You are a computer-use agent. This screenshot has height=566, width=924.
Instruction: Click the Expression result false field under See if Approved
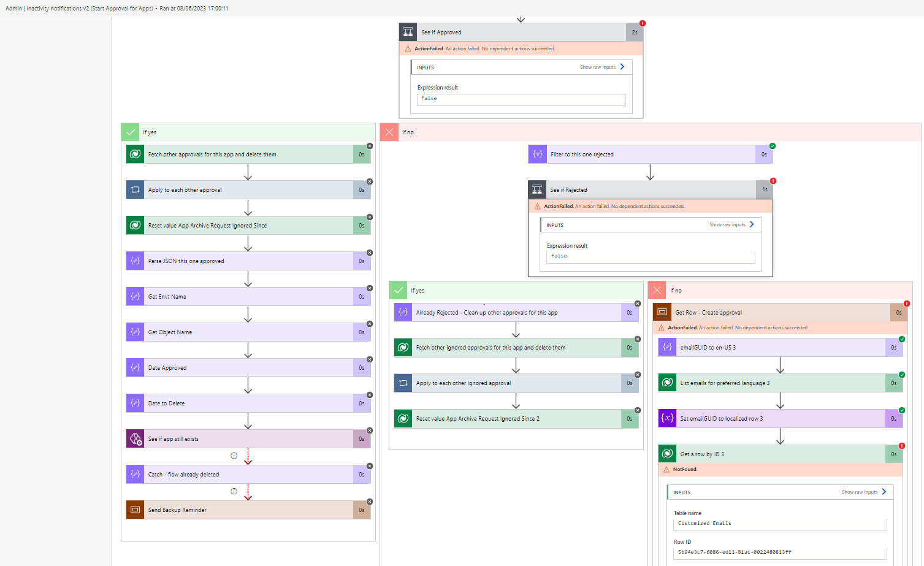pos(521,99)
